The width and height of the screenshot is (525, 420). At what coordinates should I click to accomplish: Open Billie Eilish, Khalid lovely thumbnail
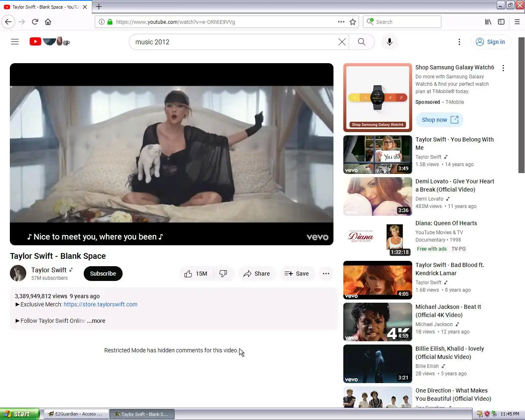378,364
